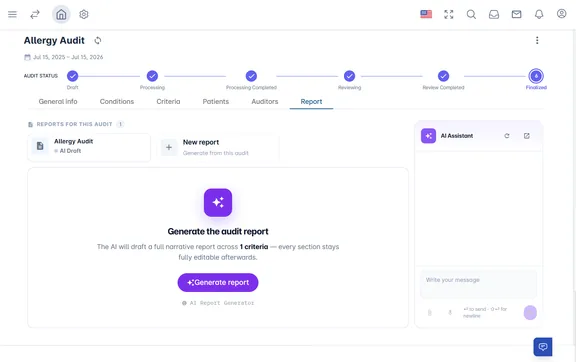
Task: Switch to the Auditors tab
Action: (x=265, y=101)
